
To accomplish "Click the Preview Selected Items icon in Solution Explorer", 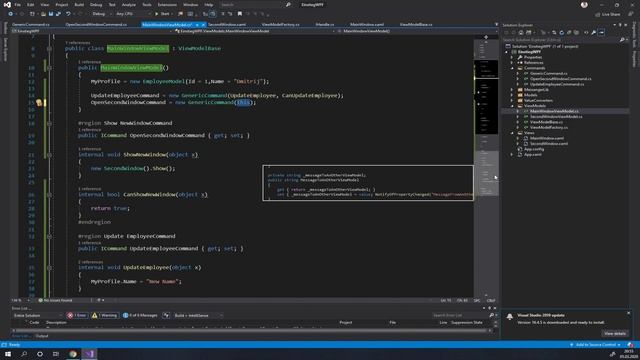I will [601, 33].
